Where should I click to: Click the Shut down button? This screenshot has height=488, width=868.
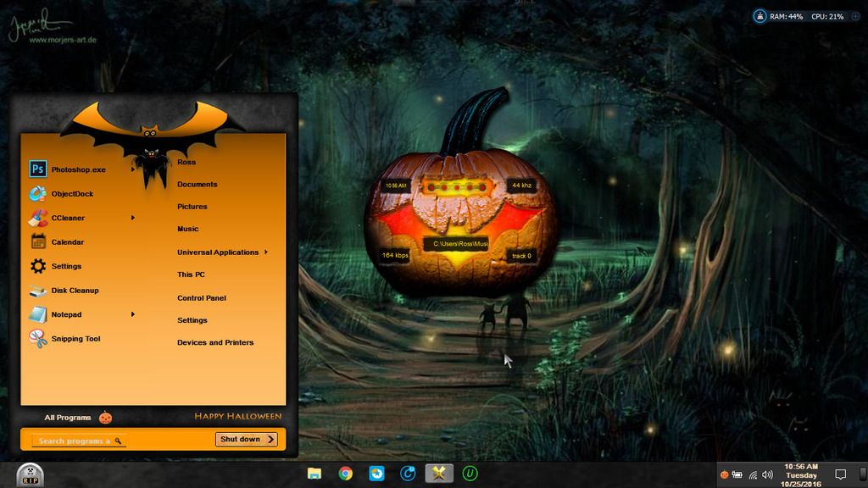point(240,439)
